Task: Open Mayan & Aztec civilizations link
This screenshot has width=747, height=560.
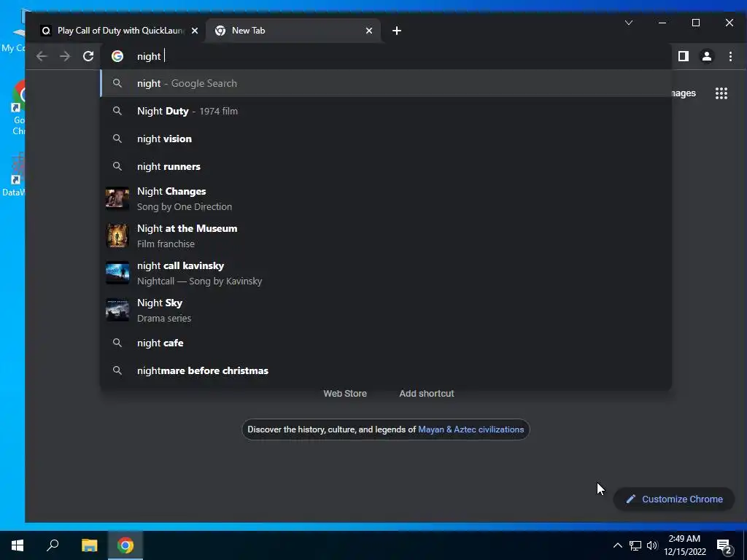Action: pos(471,429)
